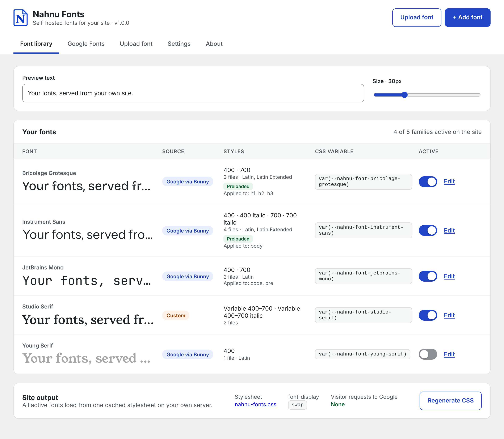Select the studio-serif CSS variable code
This screenshot has width=504, height=439.
pyautogui.click(x=363, y=315)
